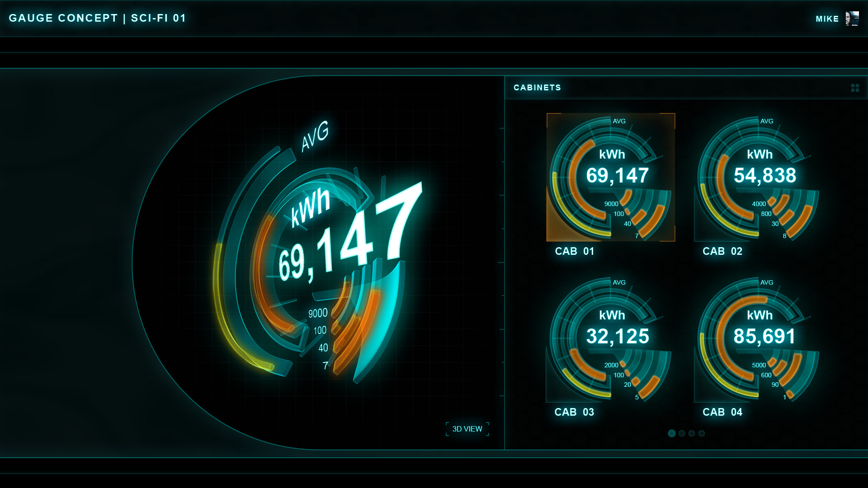
Task: Go to fourth pagination dot
Action: [x=702, y=433]
